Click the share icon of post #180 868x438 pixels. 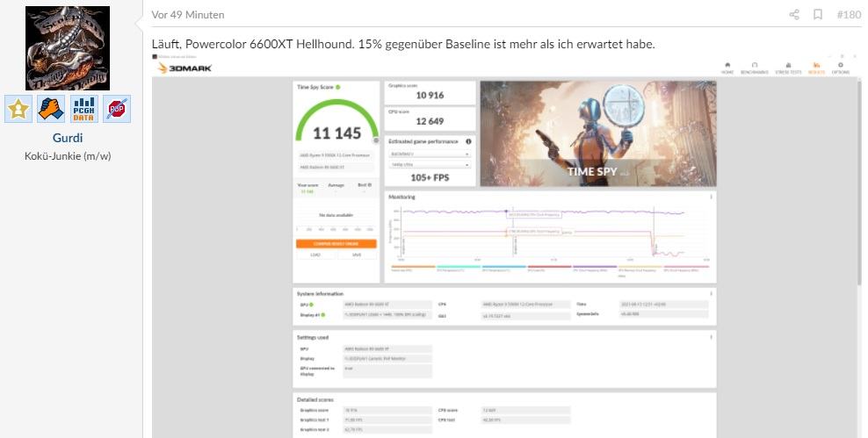[794, 14]
